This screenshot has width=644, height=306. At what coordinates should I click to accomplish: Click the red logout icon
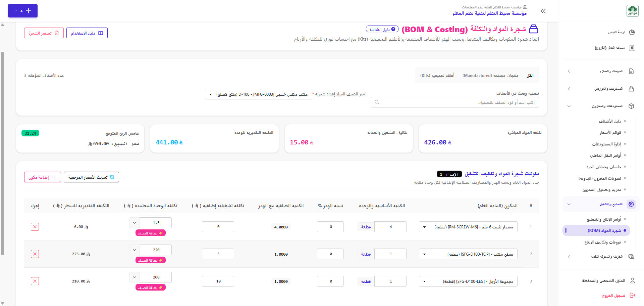[x=633, y=295]
